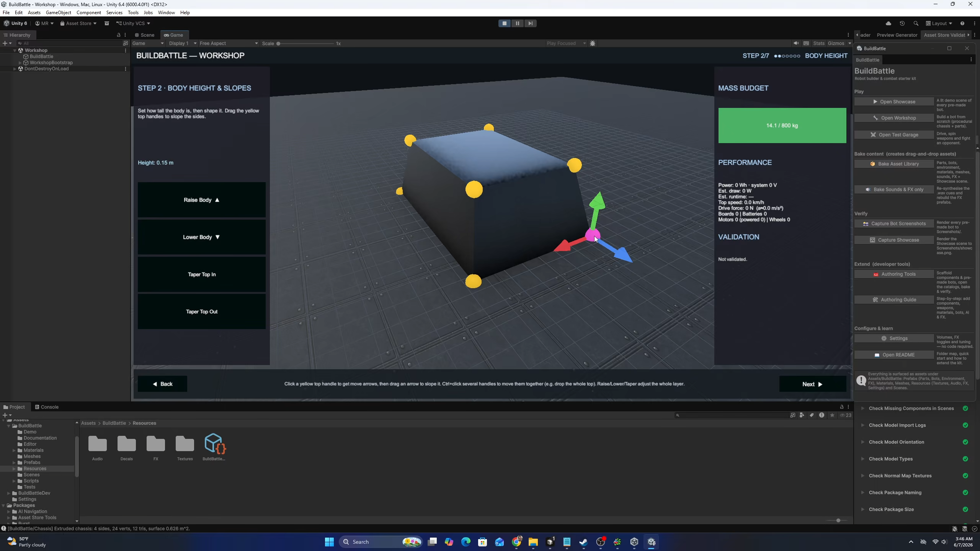This screenshot has height=551, width=980.
Task: Click Next to go to step 3
Action: (x=813, y=384)
